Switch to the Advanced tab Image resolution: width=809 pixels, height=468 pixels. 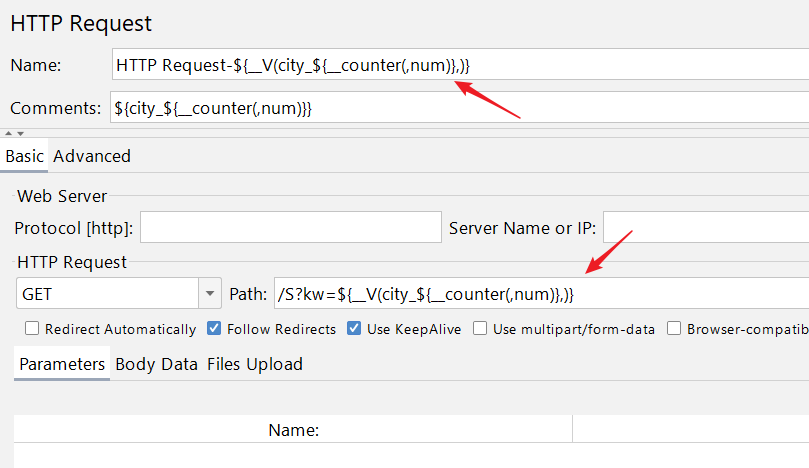click(92, 156)
